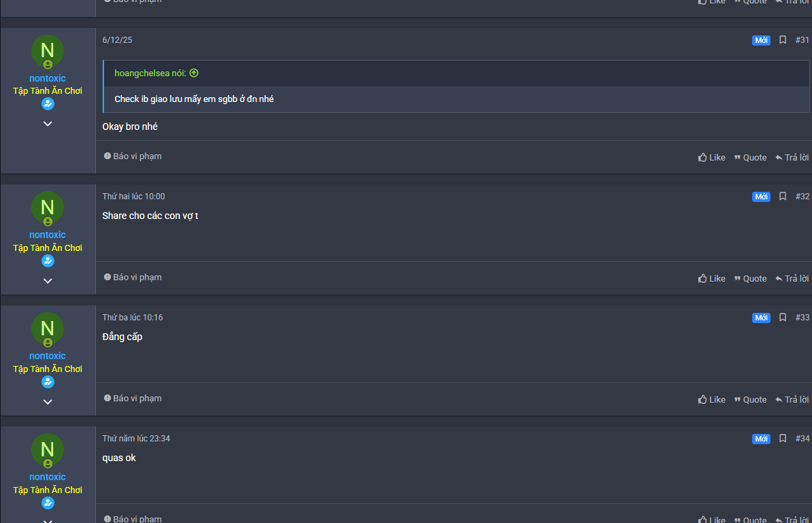This screenshot has height=523, width=812.
Task: Open nontoxic badge icon on post #32
Action: point(48,261)
